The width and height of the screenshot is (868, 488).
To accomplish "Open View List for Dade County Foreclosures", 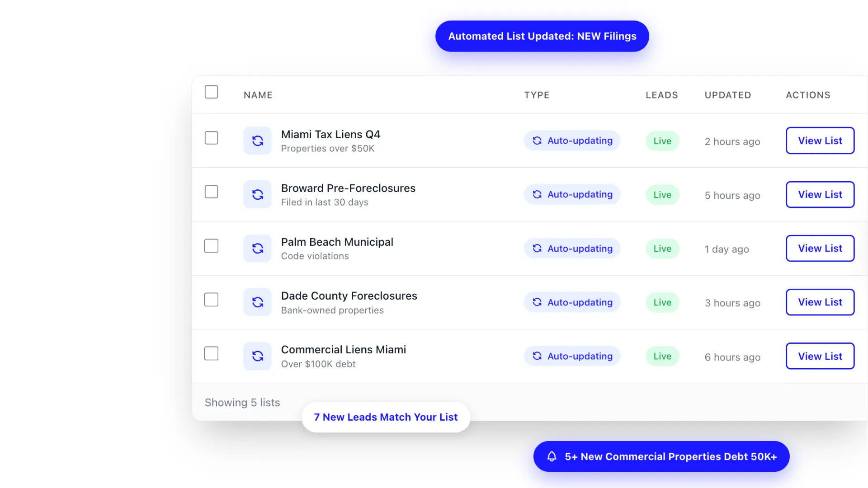I will (x=820, y=302).
